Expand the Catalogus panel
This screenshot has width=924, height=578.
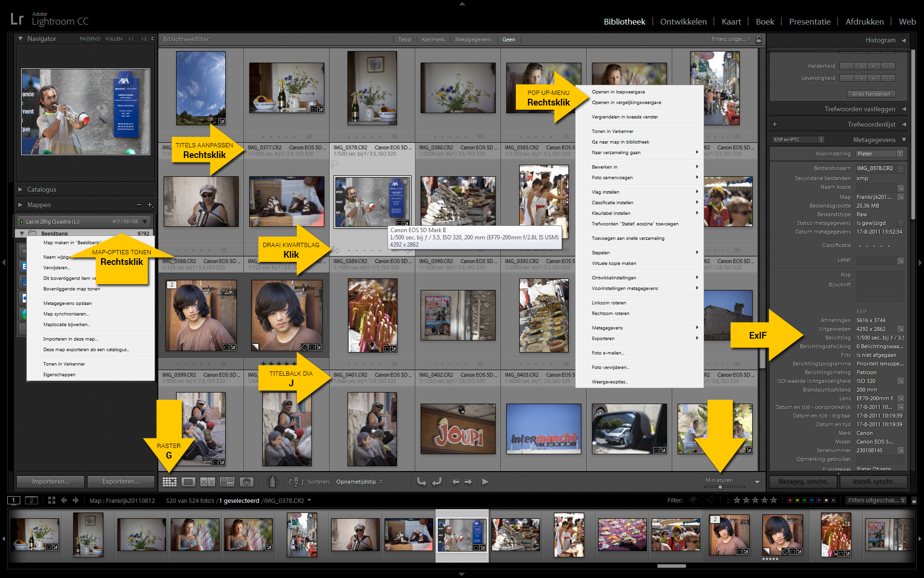[x=41, y=189]
